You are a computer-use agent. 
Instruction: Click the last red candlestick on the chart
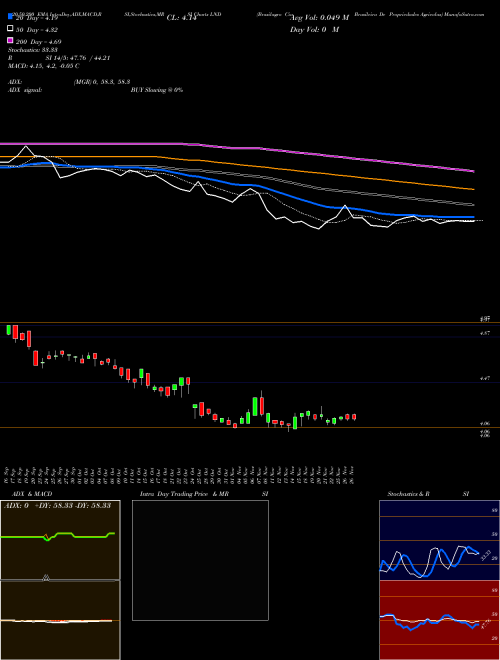coord(354,417)
